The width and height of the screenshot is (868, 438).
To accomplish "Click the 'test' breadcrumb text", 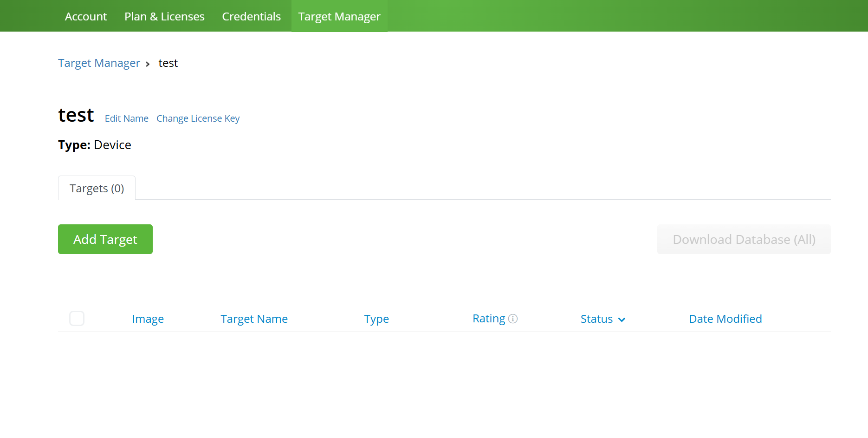I will pyautogui.click(x=168, y=63).
